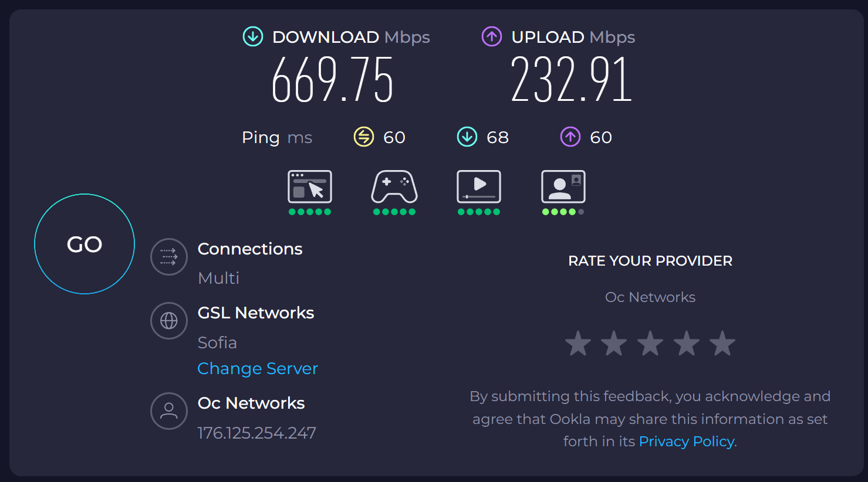Select the gaming controller performance icon
Viewport: 868px width, 482px height.
[x=394, y=187]
